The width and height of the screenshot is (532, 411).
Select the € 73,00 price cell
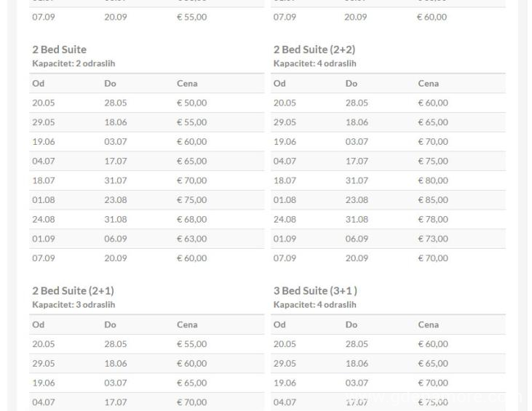click(x=433, y=239)
